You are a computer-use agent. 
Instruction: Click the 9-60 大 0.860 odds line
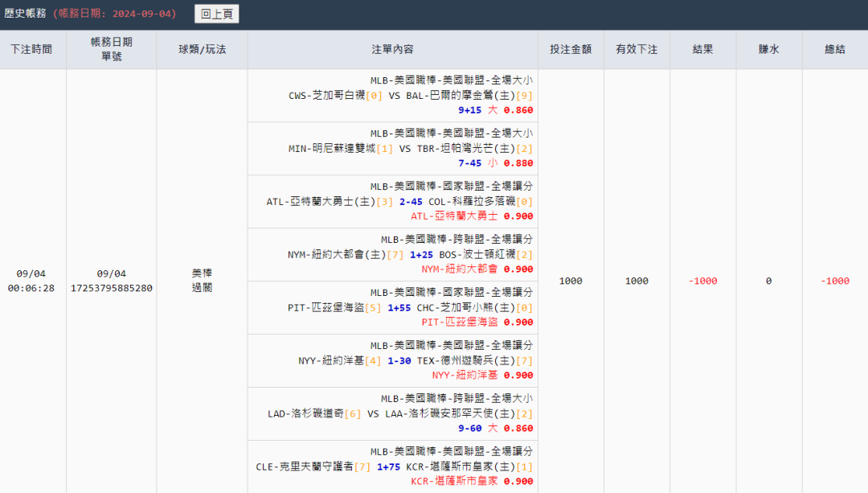click(495, 428)
